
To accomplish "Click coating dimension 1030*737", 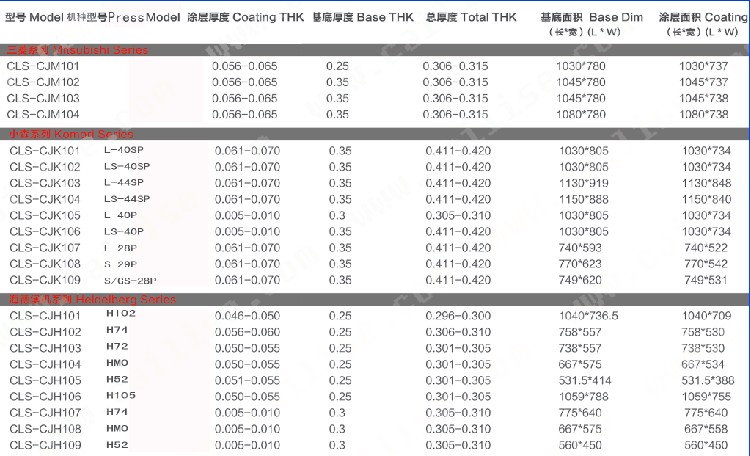I will [704, 66].
